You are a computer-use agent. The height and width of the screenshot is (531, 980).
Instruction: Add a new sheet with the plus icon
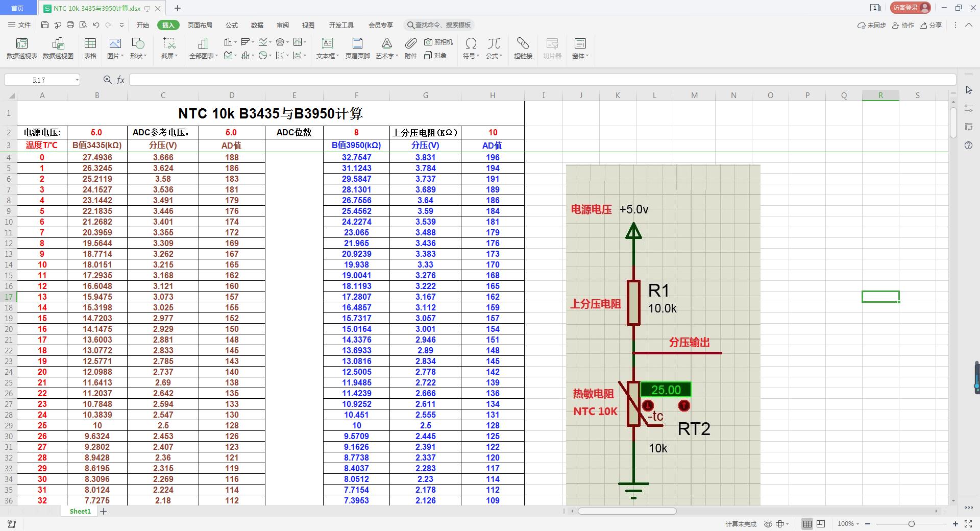pos(104,511)
